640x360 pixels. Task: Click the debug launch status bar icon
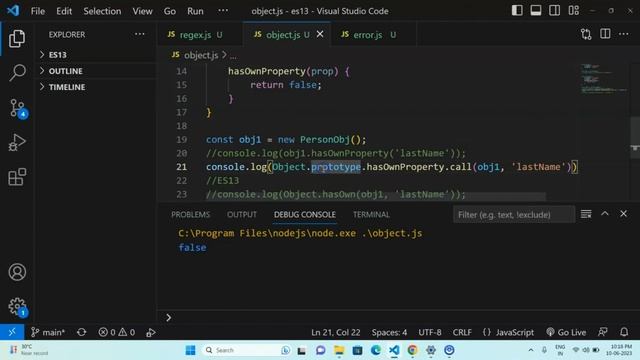tap(151, 332)
